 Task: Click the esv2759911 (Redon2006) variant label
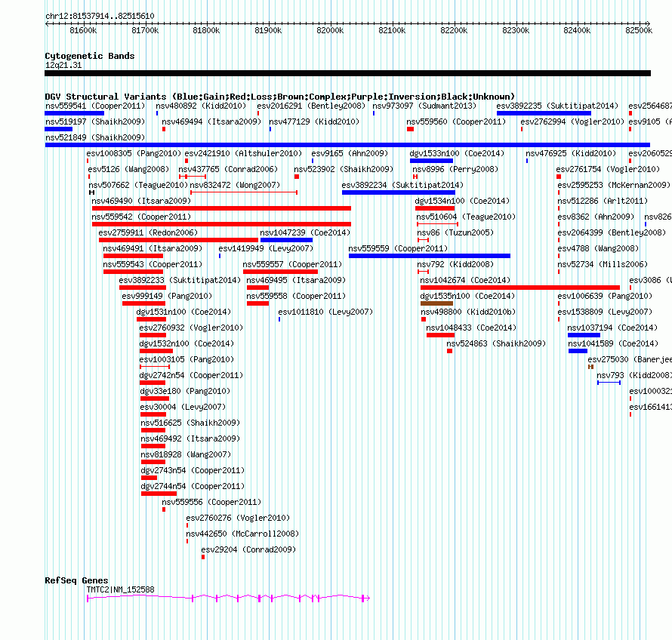pyautogui.click(x=148, y=232)
